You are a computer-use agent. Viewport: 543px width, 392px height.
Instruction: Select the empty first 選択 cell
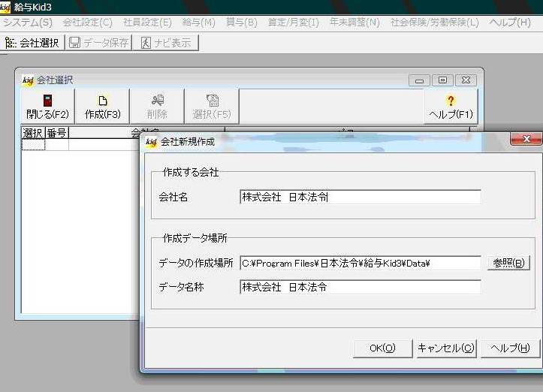click(x=33, y=144)
